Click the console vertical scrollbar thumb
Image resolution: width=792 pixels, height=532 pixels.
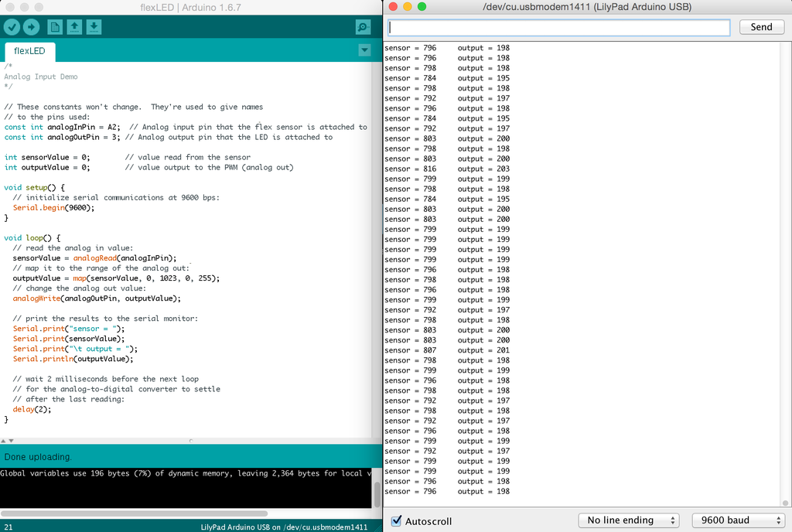(x=377, y=495)
